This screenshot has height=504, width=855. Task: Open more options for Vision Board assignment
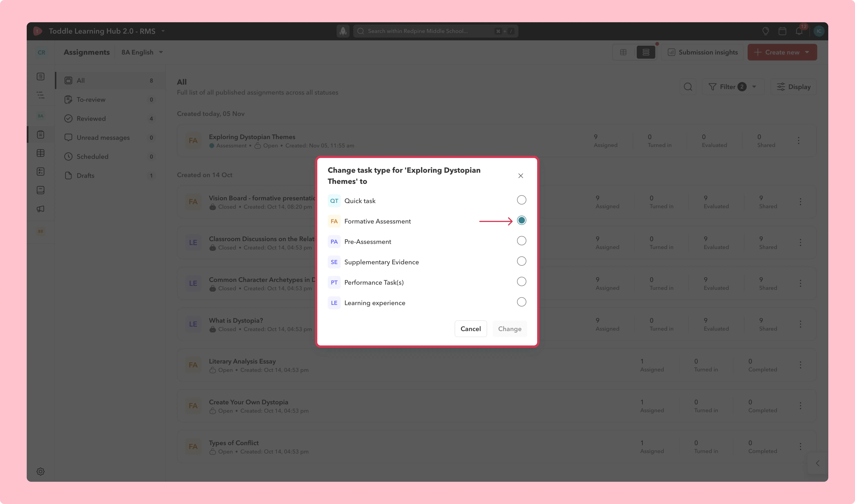800,202
